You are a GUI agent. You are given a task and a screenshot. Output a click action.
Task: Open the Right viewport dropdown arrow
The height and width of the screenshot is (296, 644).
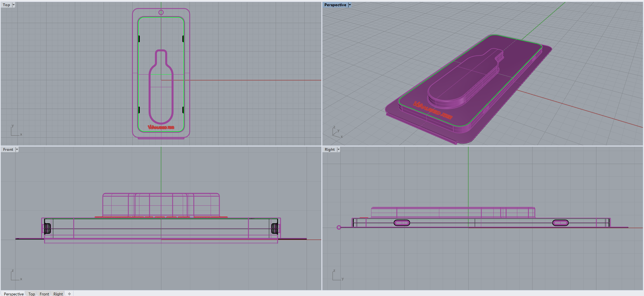coord(338,149)
